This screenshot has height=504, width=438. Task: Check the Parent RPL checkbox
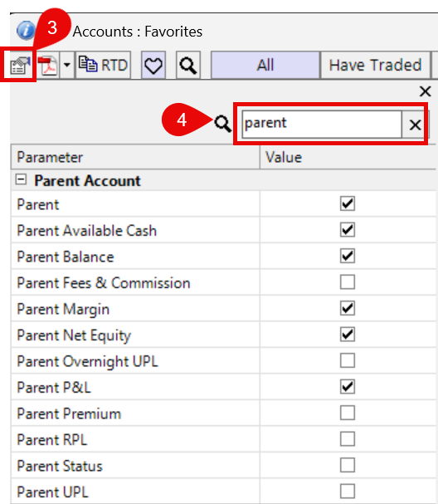point(348,438)
